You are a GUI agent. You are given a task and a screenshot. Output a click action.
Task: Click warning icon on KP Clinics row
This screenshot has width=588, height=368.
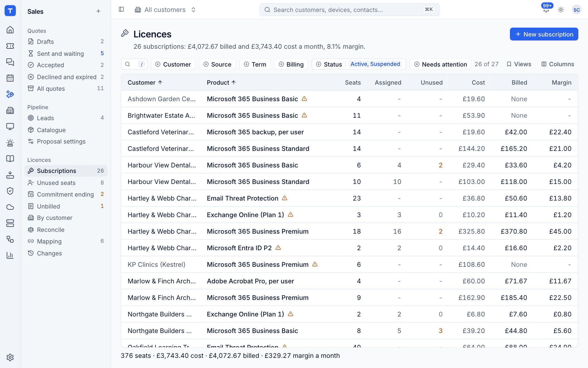(x=315, y=264)
